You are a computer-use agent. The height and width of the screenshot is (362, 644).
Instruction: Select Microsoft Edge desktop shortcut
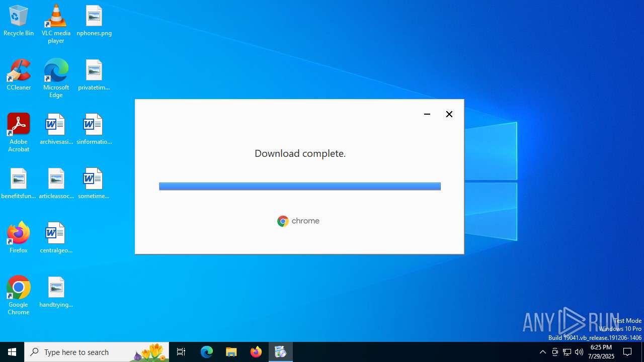pos(56,78)
